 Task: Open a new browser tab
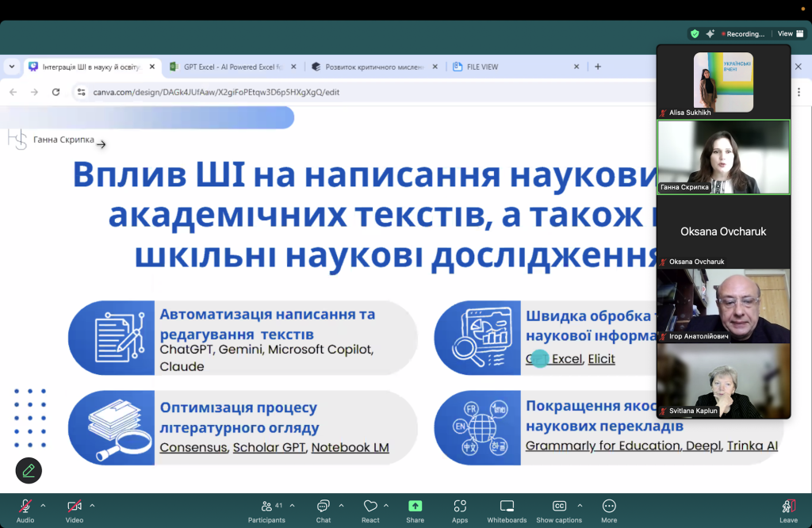click(x=598, y=67)
